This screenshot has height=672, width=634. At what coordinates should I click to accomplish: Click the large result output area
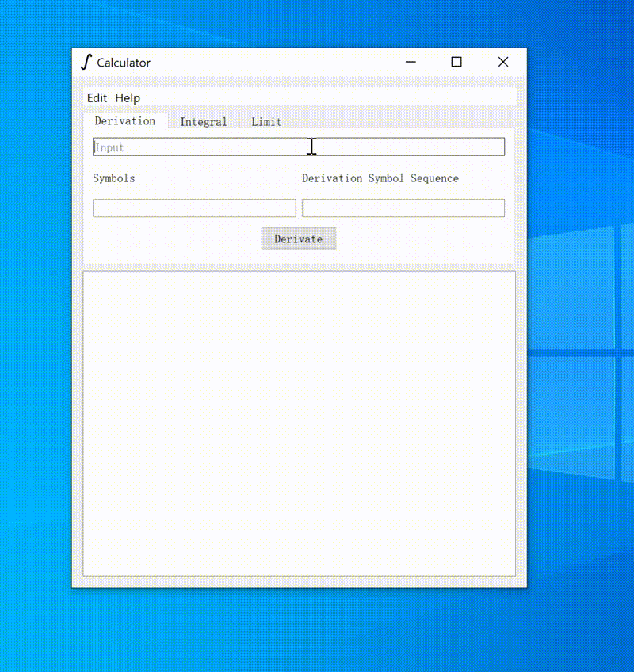coord(300,423)
